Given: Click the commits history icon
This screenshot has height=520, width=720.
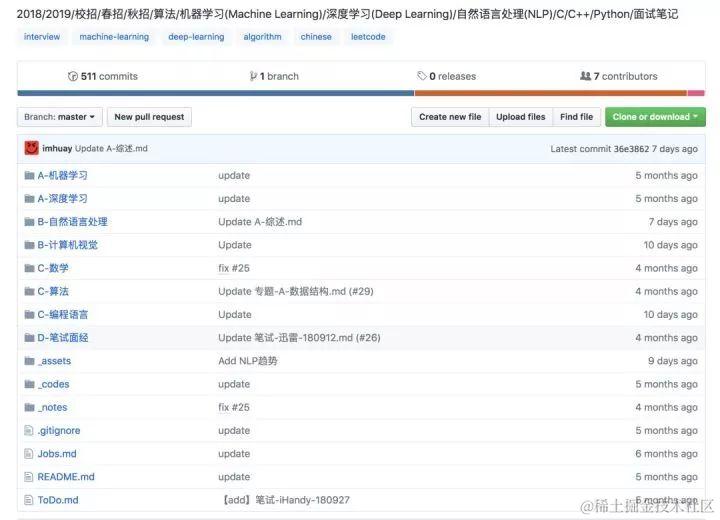Looking at the screenshot, I should click(x=73, y=76).
